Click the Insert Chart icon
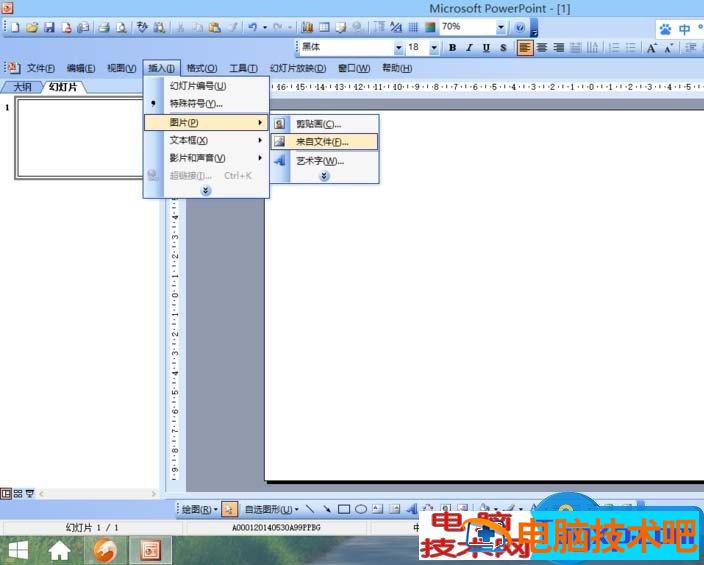 [x=307, y=27]
